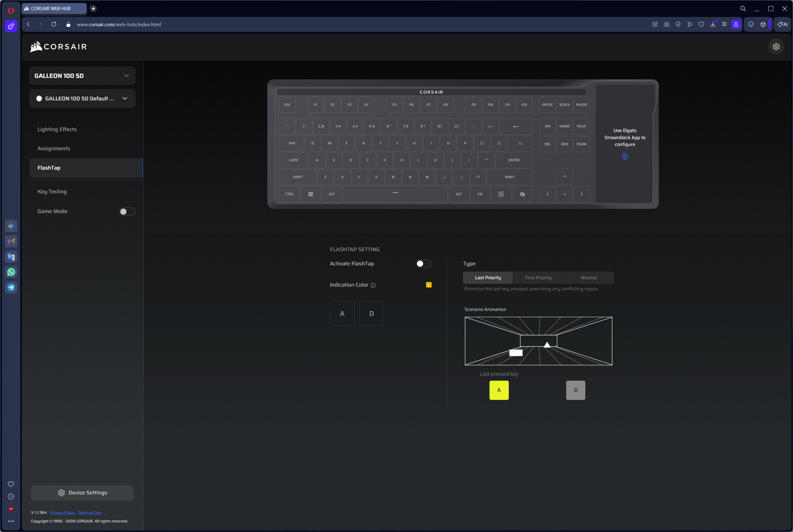Open Gmail from the Opera sidebar
Screen dimensions: 793x532
point(11,241)
